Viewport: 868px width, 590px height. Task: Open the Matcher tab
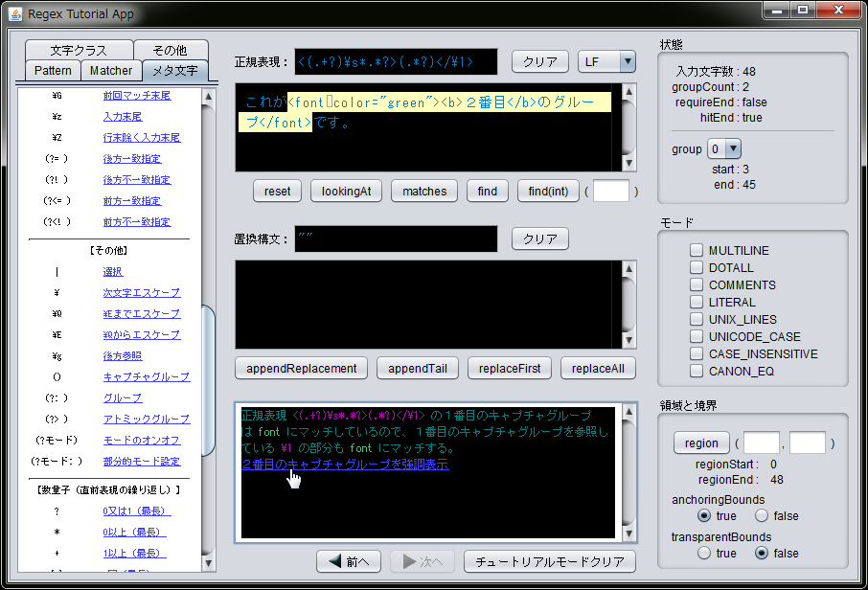tap(111, 70)
